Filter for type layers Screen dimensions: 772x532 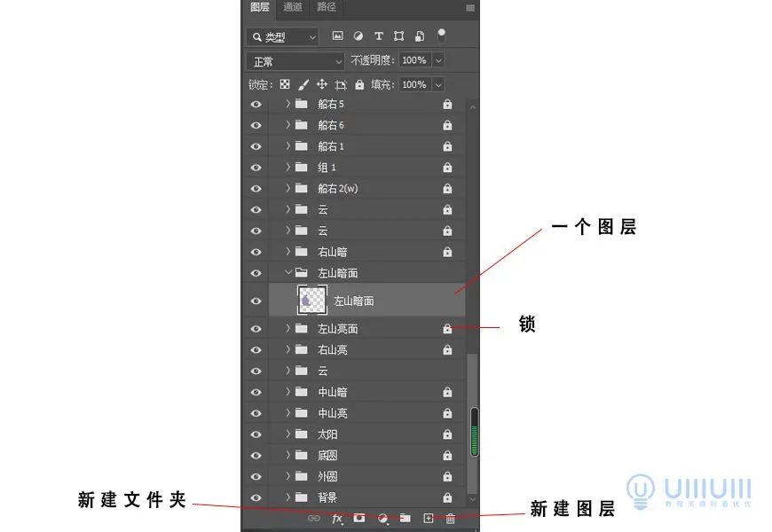[x=380, y=36]
